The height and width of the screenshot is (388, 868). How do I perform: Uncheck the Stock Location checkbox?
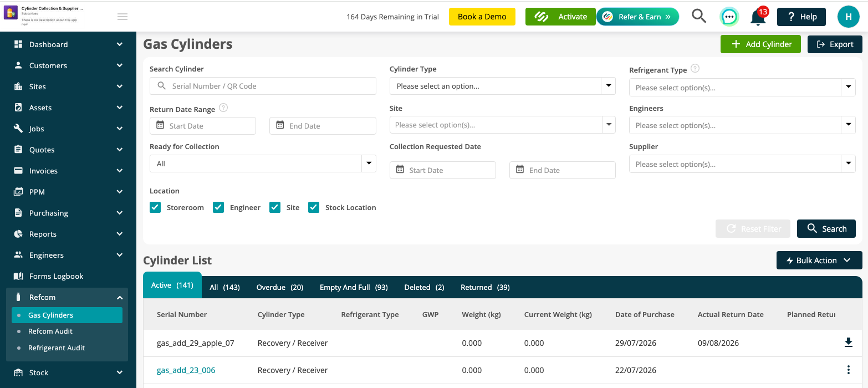pyautogui.click(x=314, y=207)
